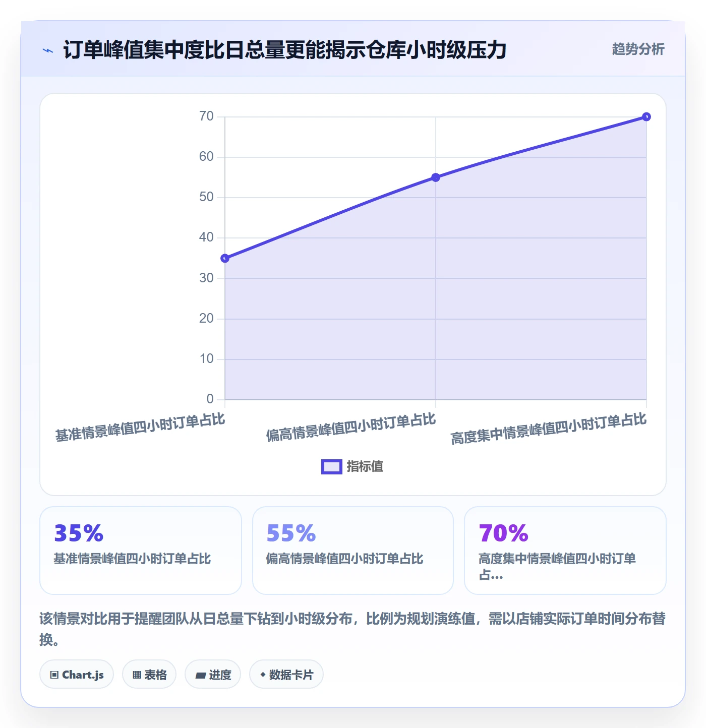Select the 趋势分析 label in header

tap(638, 49)
